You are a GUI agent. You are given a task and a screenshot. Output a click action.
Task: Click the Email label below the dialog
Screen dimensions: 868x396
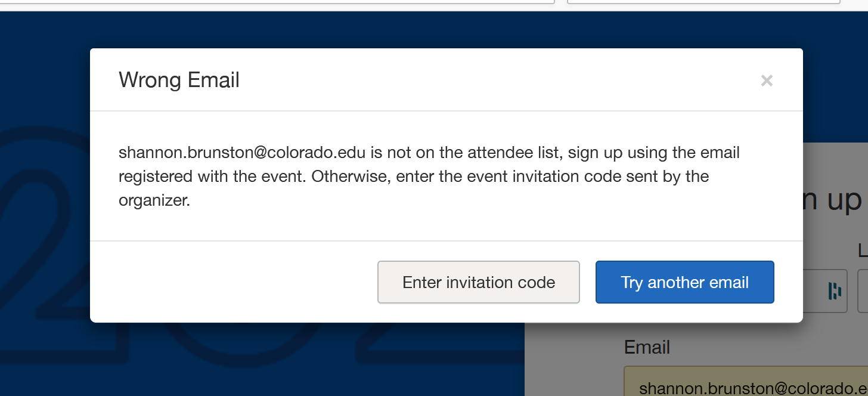click(647, 347)
